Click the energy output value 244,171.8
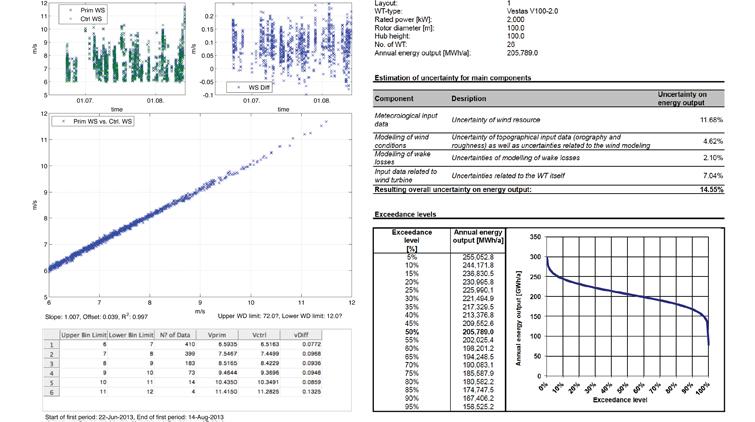 [478, 265]
